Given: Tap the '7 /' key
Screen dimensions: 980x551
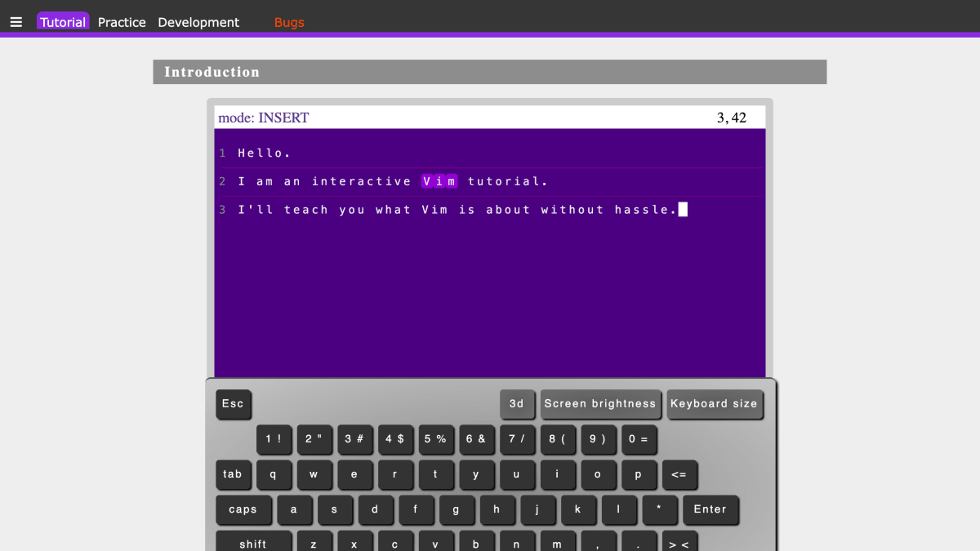Looking at the screenshot, I should [517, 439].
